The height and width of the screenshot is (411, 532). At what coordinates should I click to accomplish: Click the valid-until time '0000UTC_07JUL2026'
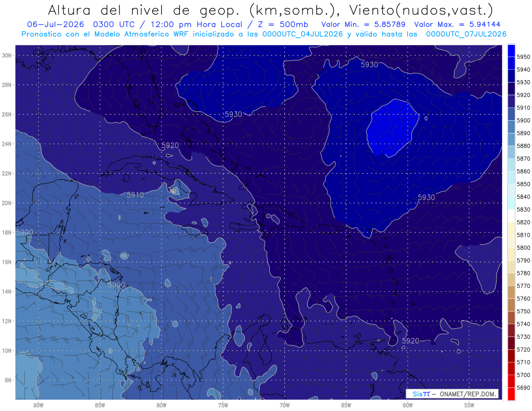466,34
